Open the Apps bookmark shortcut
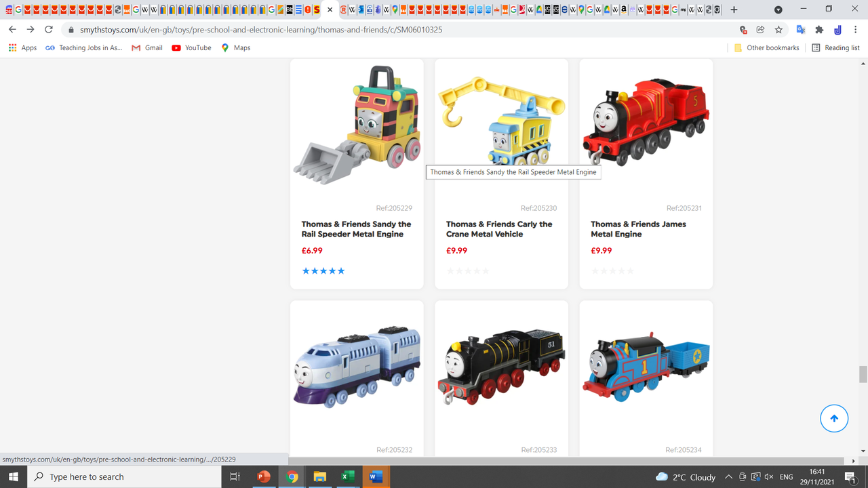This screenshot has height=488, width=868. coord(22,48)
